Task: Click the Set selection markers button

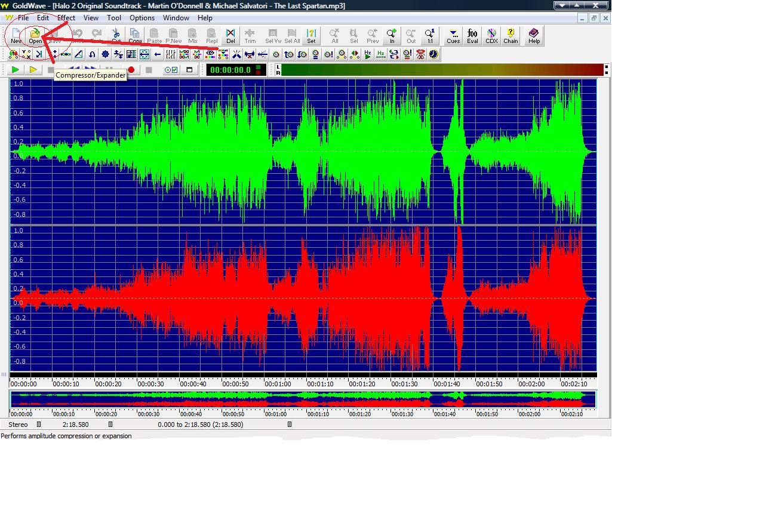Action: 311,35
